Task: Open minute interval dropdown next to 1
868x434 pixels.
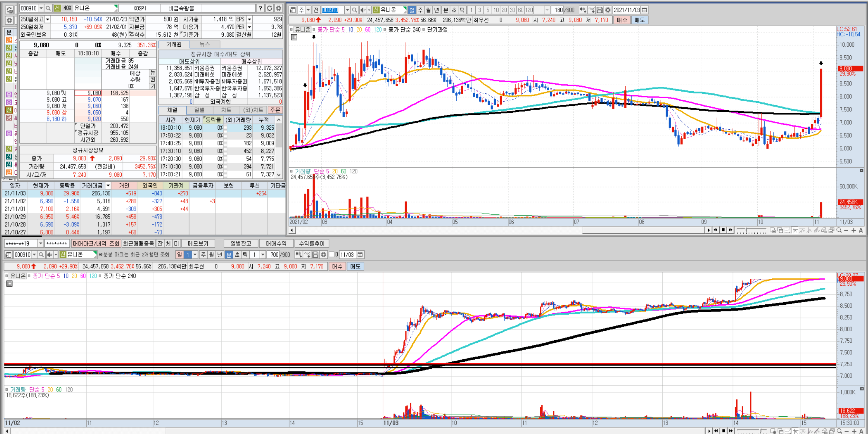Action: [x=263, y=255]
